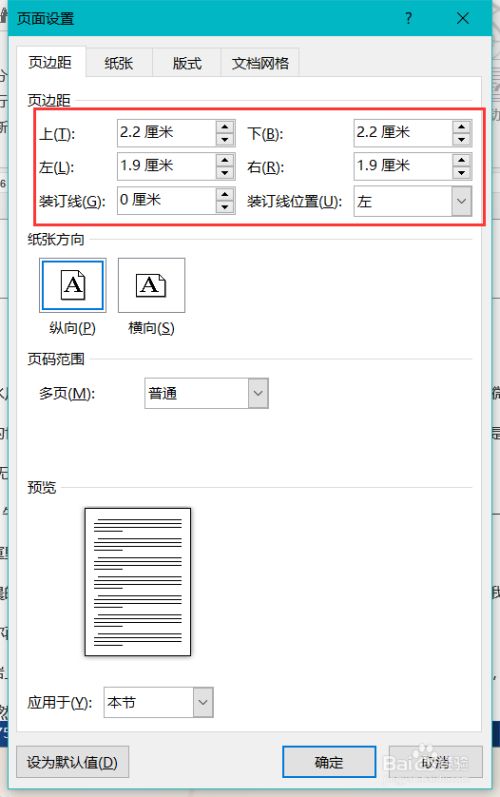Increase the gutter 装订线 value

coord(225,194)
